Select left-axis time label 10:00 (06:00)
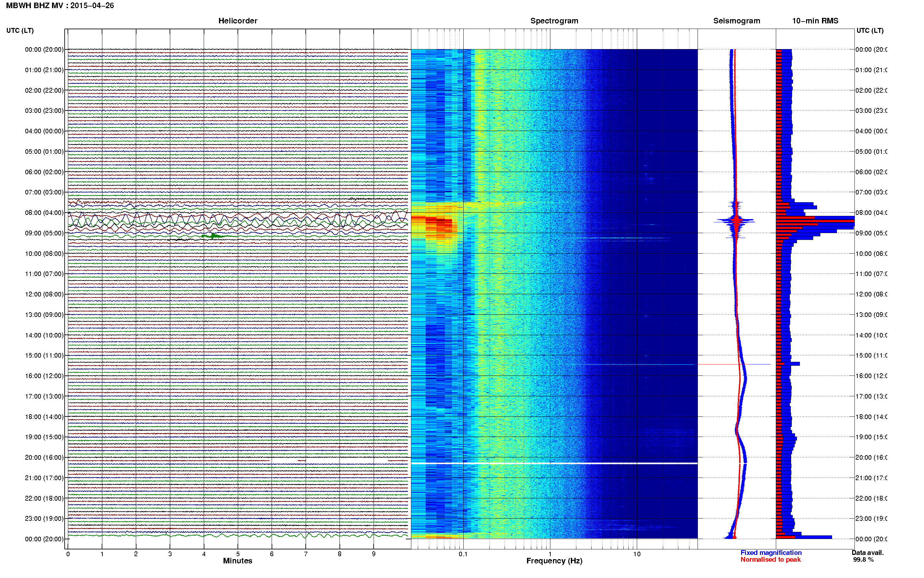This screenshot has width=924, height=578. pos(44,254)
